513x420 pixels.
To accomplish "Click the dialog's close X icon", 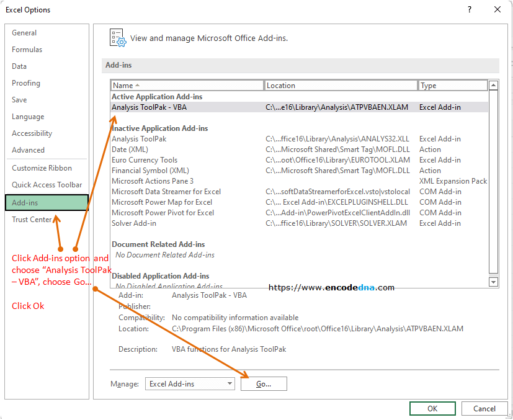I will (x=498, y=10).
